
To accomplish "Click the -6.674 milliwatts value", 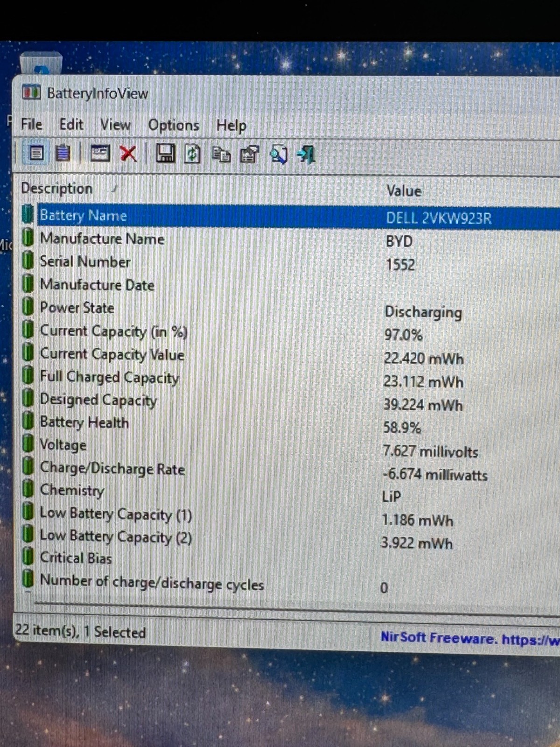I will coord(435,474).
